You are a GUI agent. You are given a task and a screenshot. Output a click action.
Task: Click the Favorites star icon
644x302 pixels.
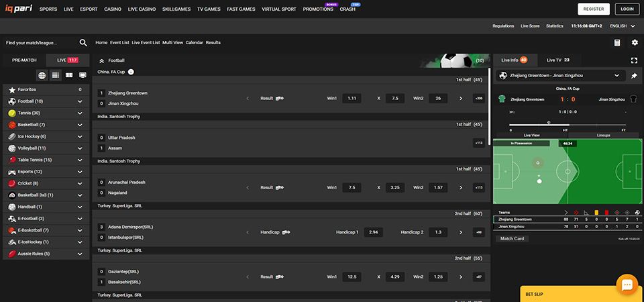coord(12,89)
